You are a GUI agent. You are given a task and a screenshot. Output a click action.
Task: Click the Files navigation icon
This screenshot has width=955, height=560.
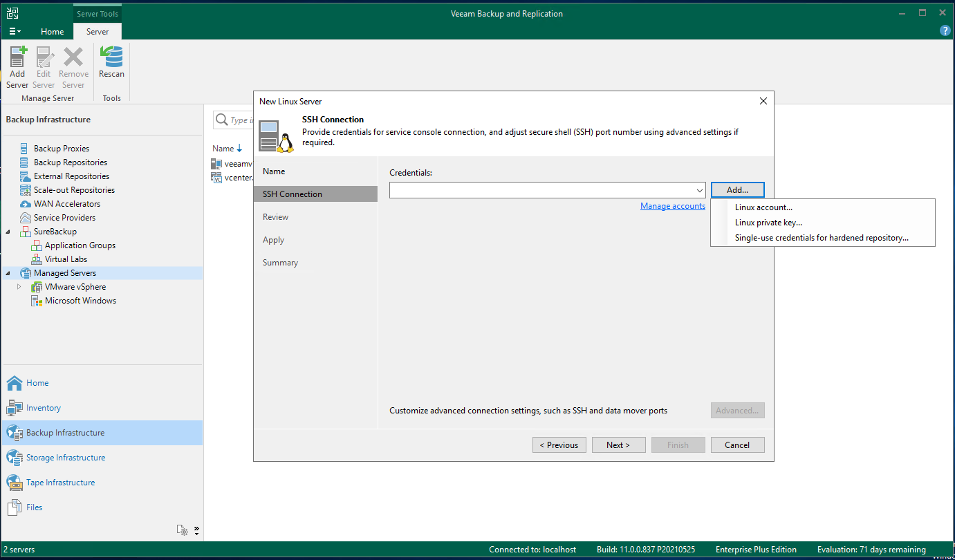pos(15,507)
